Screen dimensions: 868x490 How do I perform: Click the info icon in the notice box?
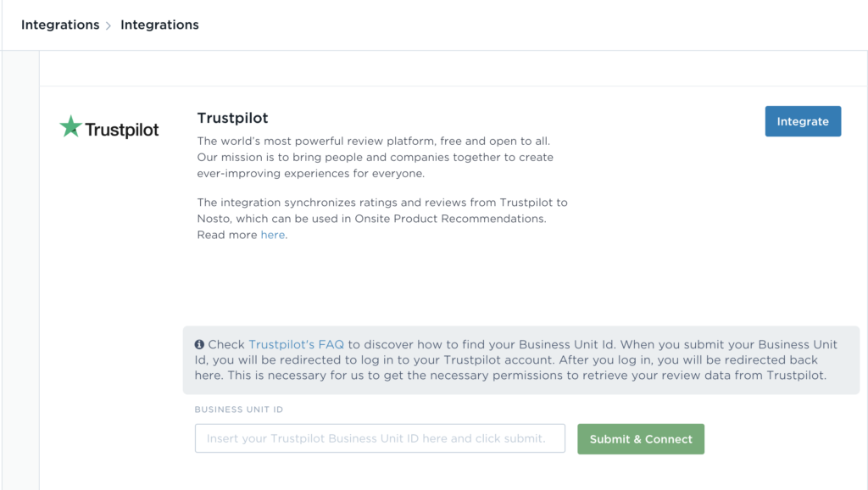[x=199, y=344]
